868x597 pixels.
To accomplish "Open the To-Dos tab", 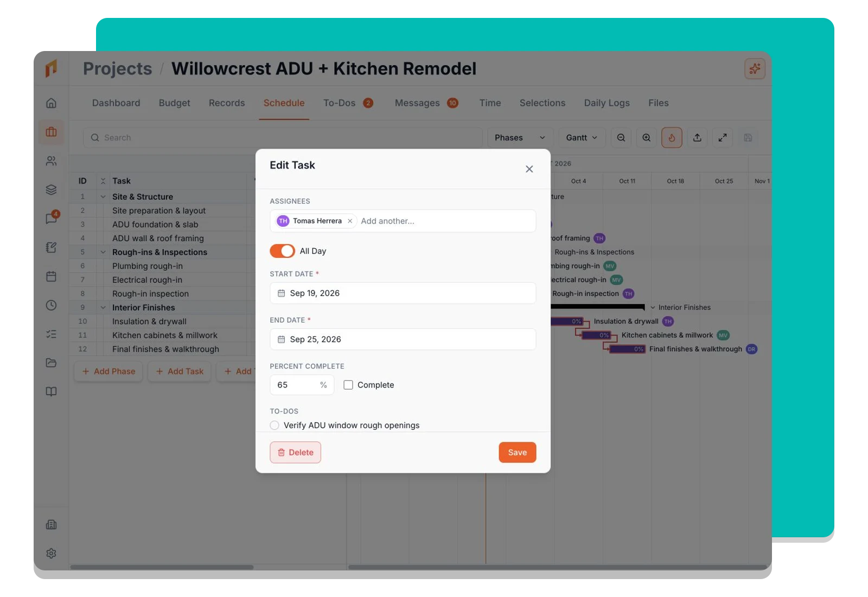I will pyautogui.click(x=348, y=103).
